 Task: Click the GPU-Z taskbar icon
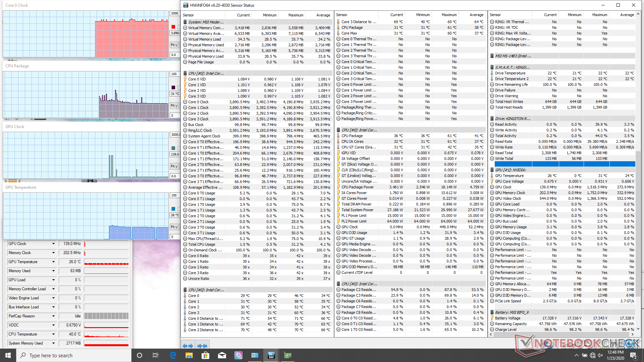(x=288, y=355)
